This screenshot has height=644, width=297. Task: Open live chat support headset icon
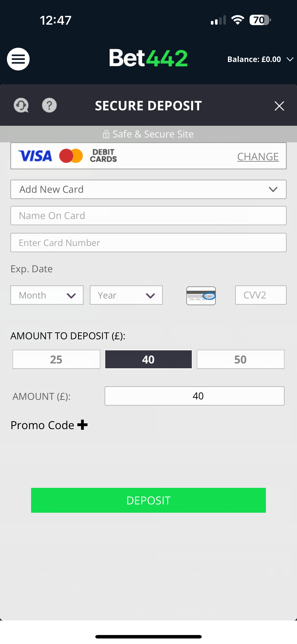pos(21,105)
